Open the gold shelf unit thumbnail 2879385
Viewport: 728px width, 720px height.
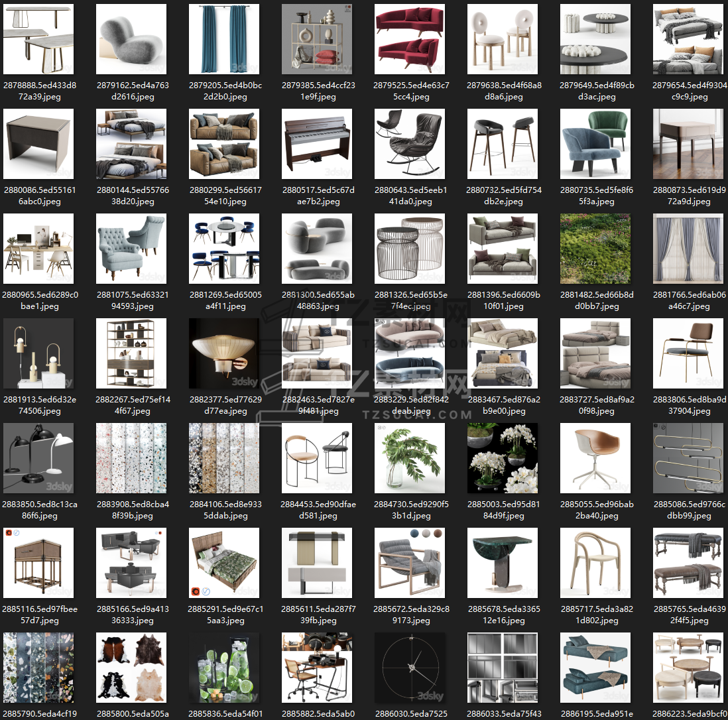tap(317, 39)
